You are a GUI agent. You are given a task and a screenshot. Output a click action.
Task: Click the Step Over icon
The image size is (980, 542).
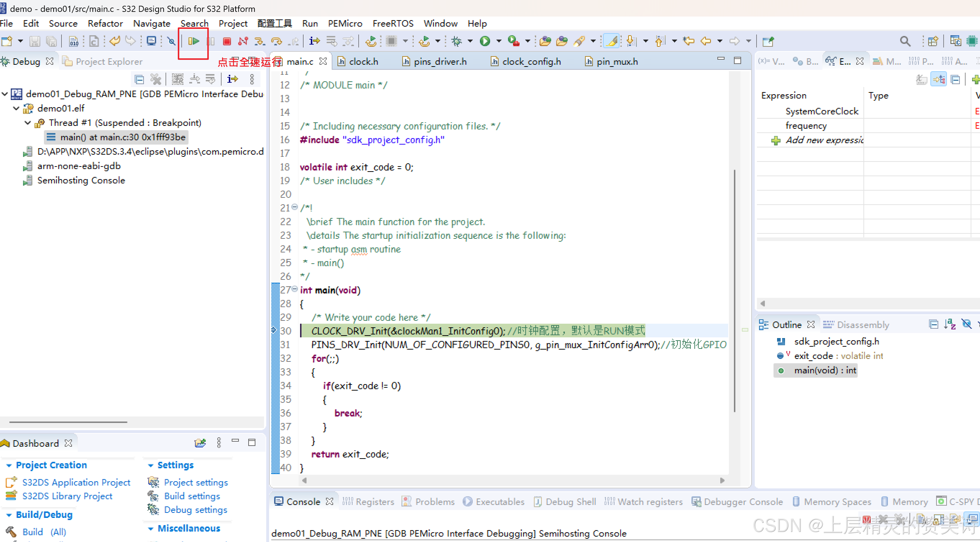[x=276, y=41]
